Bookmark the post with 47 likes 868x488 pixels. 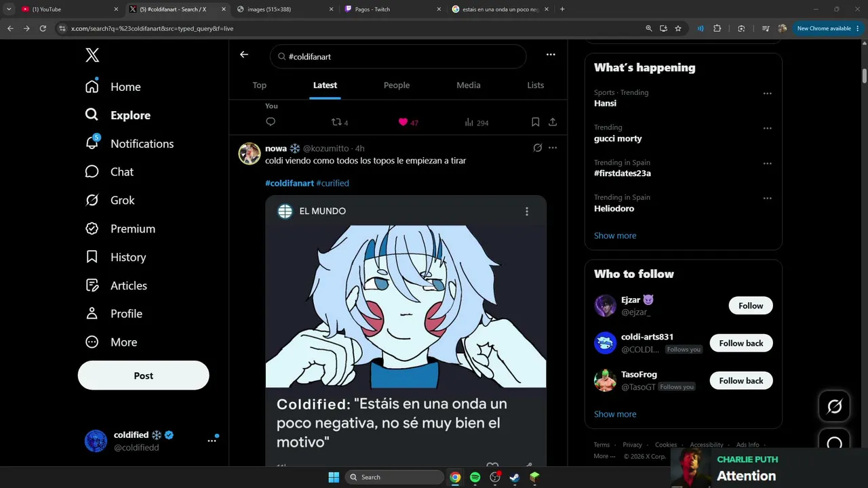pyautogui.click(x=535, y=122)
